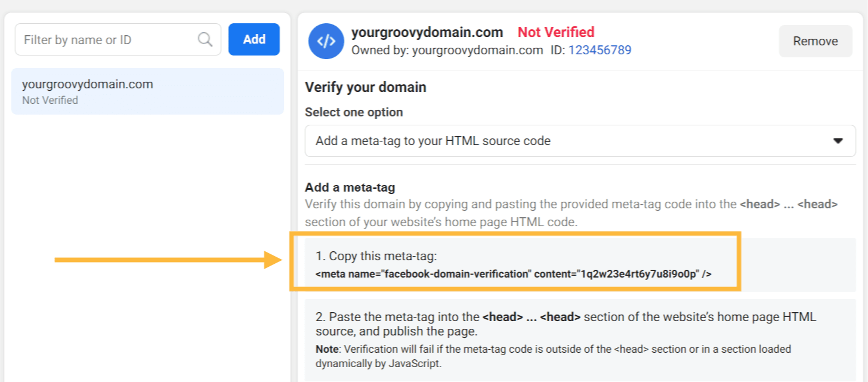Click the meta-tag code snippet text
Image resolution: width=868 pixels, height=382 pixels.
[514, 274]
